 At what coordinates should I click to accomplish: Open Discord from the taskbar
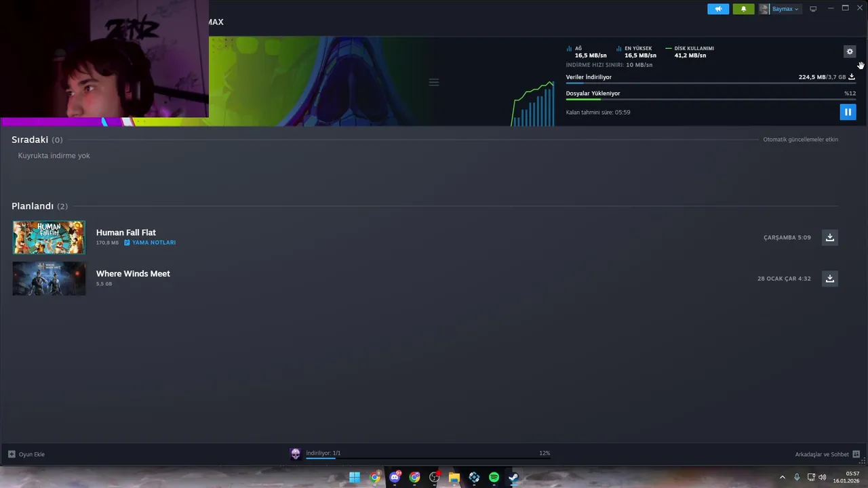tap(395, 477)
